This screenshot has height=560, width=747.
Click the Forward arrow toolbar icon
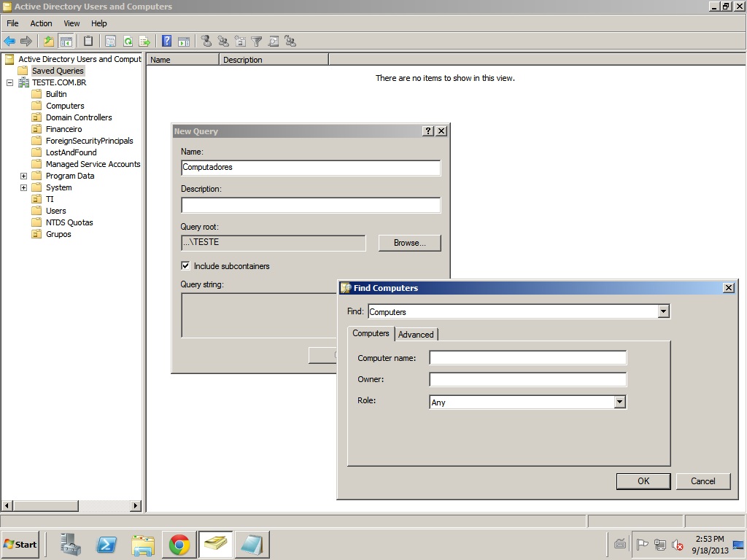pos(26,42)
